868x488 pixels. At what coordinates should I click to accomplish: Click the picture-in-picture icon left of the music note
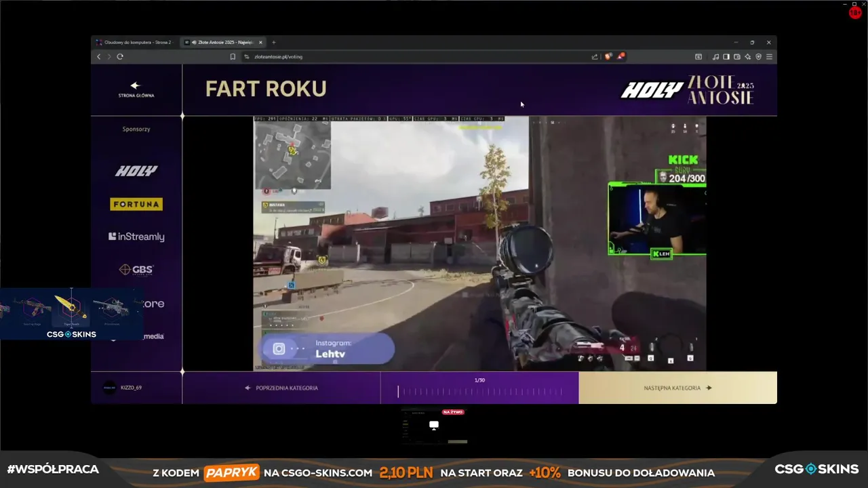coord(698,57)
